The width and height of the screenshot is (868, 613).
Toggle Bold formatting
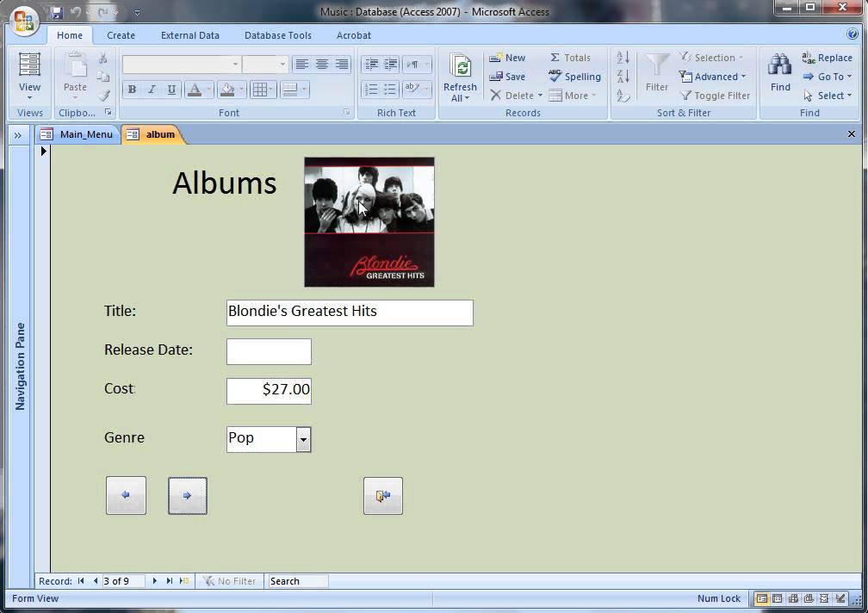tap(132, 89)
